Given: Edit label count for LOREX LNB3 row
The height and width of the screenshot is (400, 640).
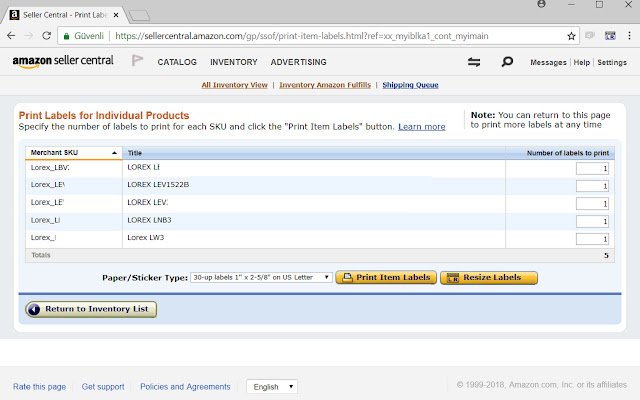Looking at the screenshot, I should pos(592,221).
